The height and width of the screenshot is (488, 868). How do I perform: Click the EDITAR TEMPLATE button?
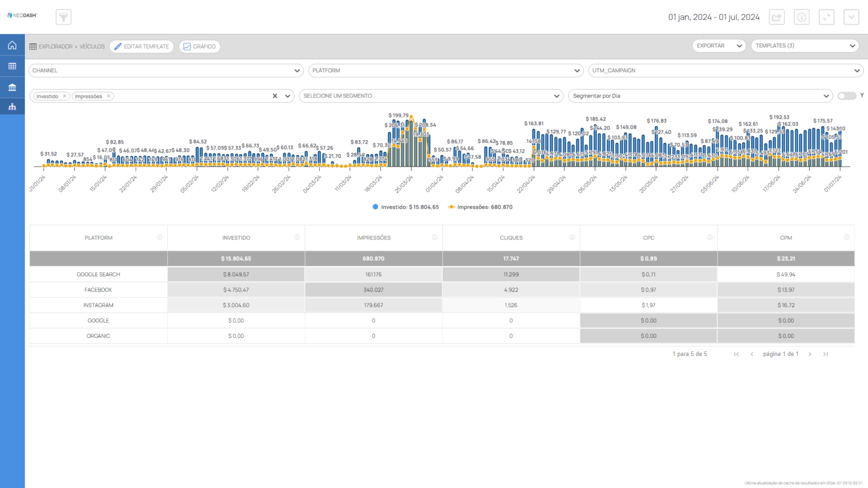click(141, 46)
